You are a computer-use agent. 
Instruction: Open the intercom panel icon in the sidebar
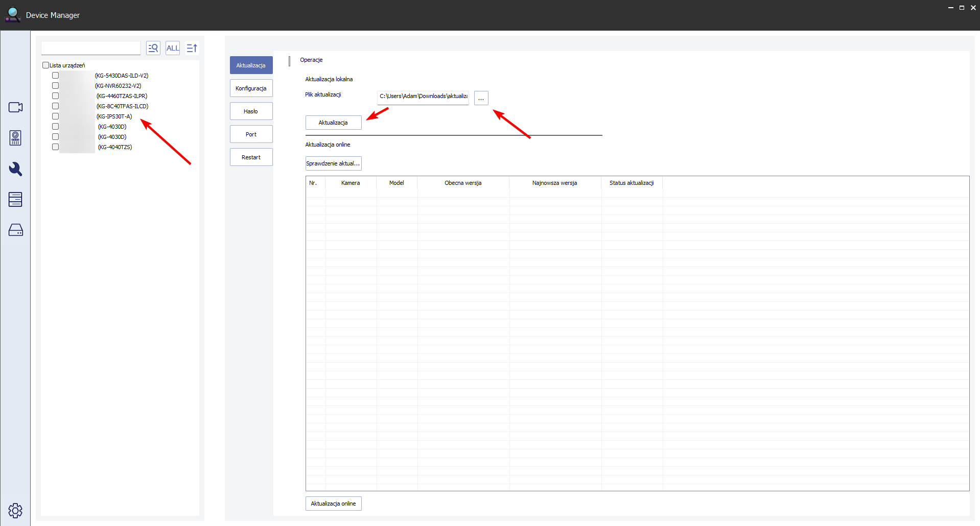(x=15, y=138)
